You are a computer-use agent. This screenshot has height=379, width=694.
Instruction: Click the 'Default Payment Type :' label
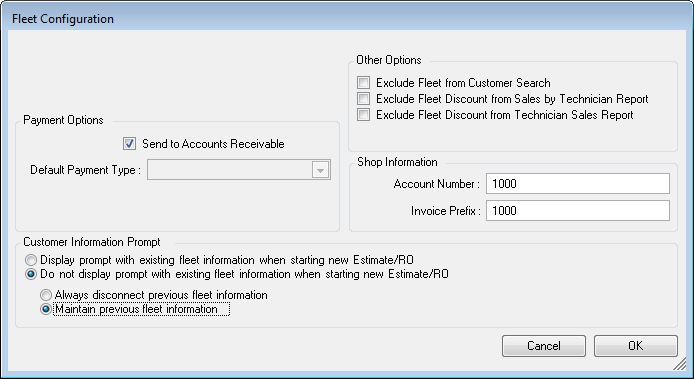(85, 170)
